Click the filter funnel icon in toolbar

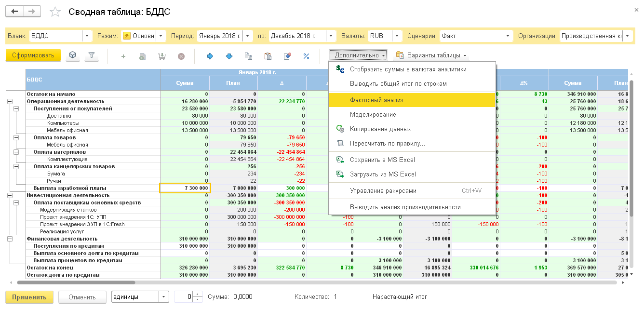[x=92, y=55]
